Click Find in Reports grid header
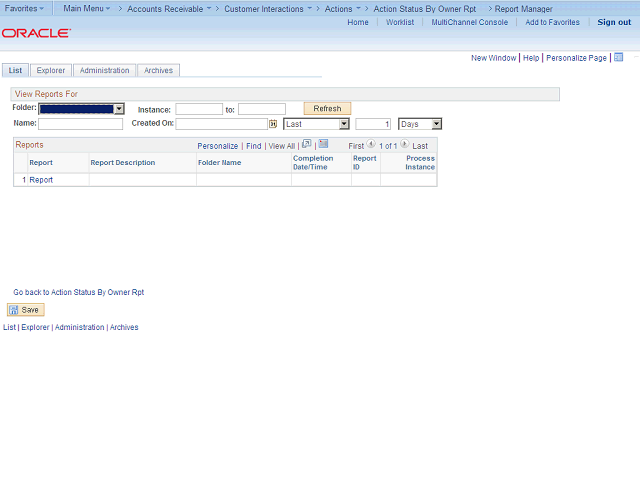640x480 pixels. 253,146
